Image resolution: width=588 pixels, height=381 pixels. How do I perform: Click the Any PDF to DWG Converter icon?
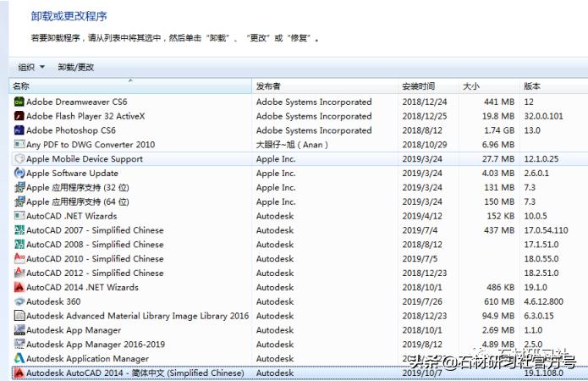(19, 145)
